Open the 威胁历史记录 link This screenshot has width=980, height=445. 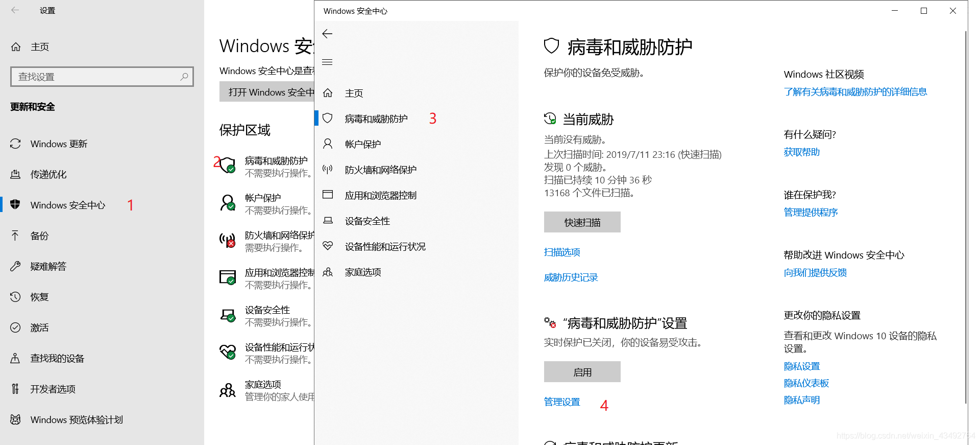[x=571, y=277]
